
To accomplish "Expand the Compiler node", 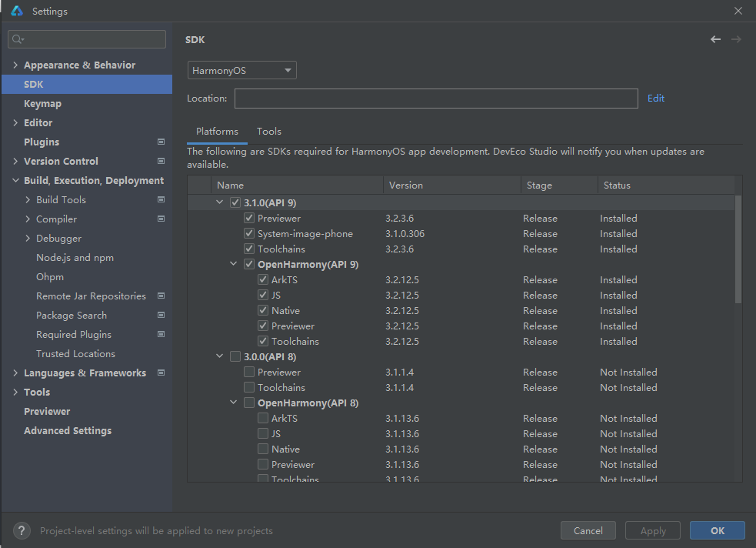I will pos(28,219).
